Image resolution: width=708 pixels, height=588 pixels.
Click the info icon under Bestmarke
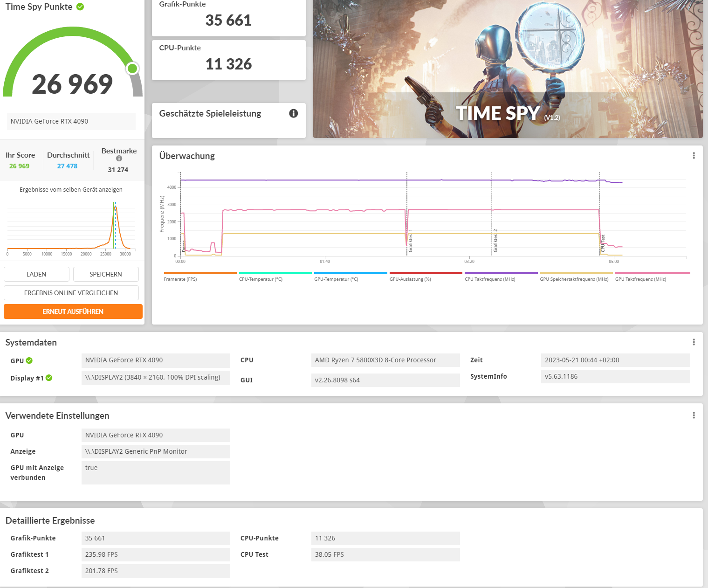click(x=119, y=159)
